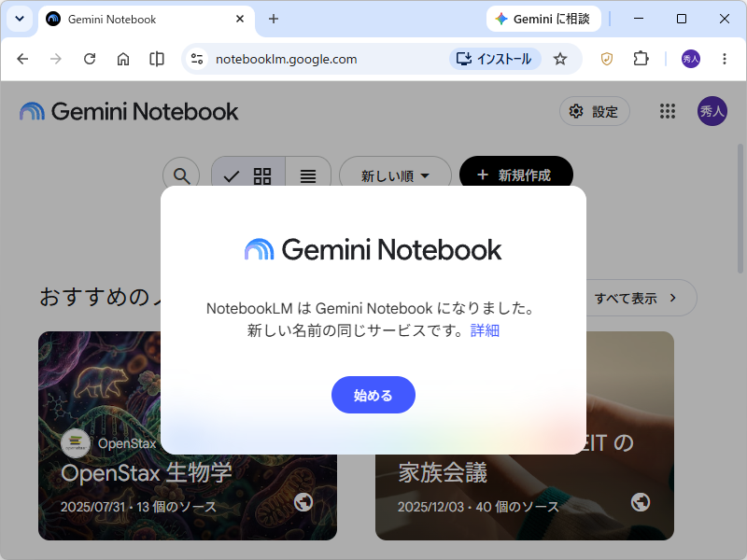
Task: Close the Gemini Notebook tab
Action: point(240,19)
